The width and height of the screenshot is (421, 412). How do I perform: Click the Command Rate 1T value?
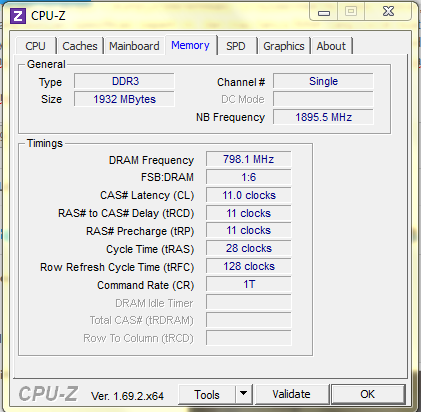249,284
